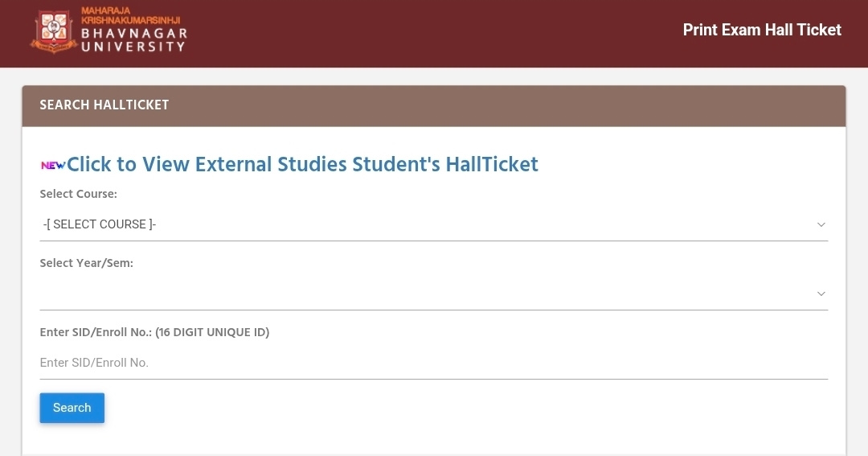Viewport: 868px width, 456px height.
Task: Click the chevron arrow on the course selector
Action: 821,224
